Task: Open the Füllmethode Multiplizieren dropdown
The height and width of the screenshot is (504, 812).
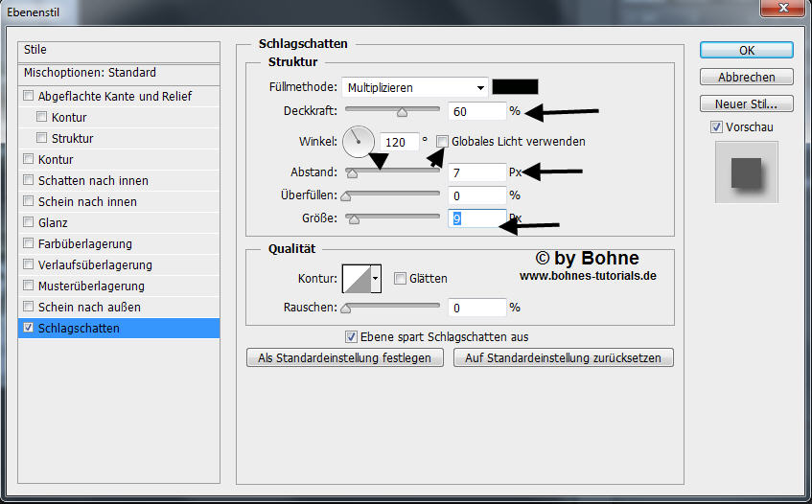Action: click(415, 87)
